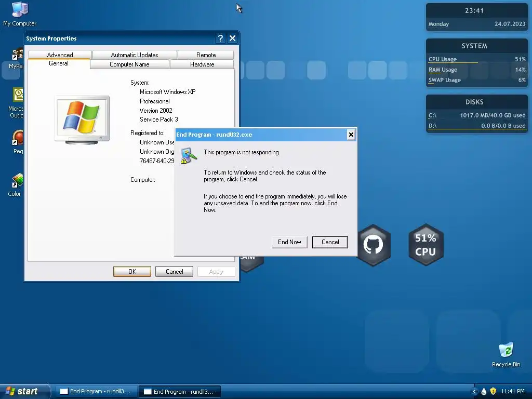Click the water drop tray icon
532x399 pixels.
pos(484,391)
